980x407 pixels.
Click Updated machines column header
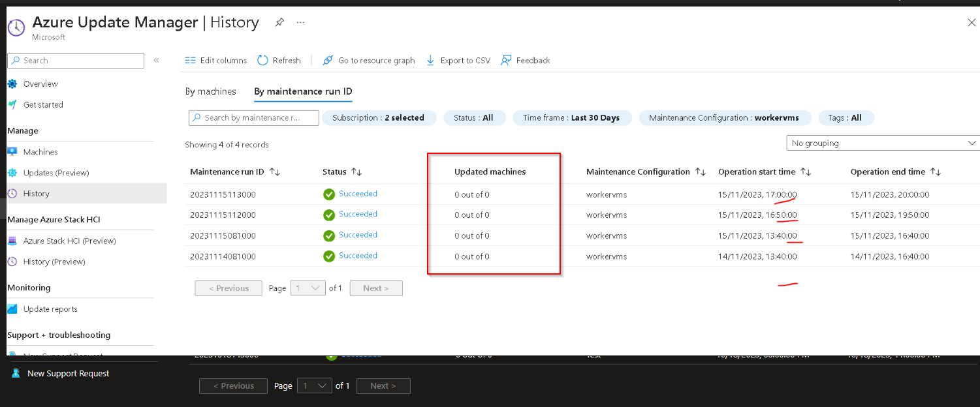490,172
